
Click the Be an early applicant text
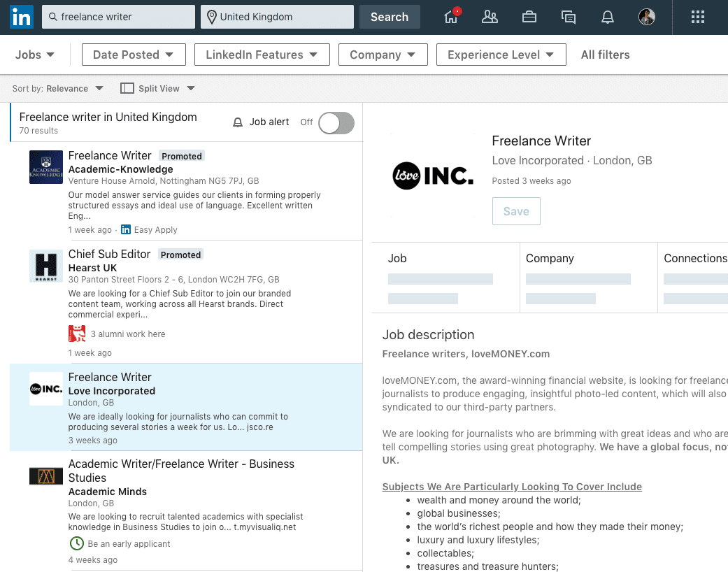[129, 543]
